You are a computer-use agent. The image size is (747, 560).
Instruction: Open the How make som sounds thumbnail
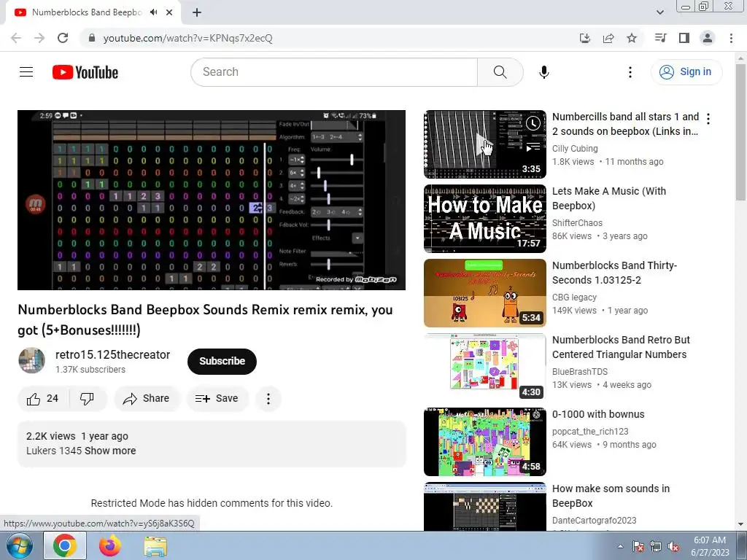point(485,507)
